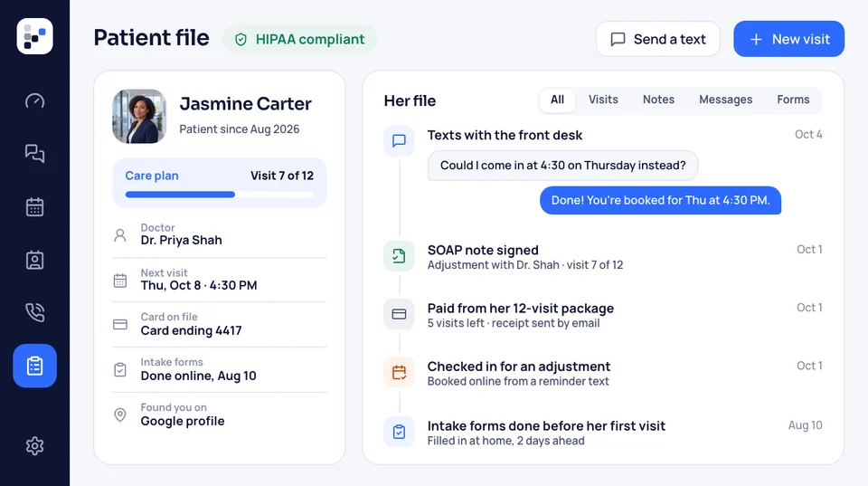Viewport: 868px width, 486px height.
Task: Click the calendar icon beside Next visit
Action: 120,281
